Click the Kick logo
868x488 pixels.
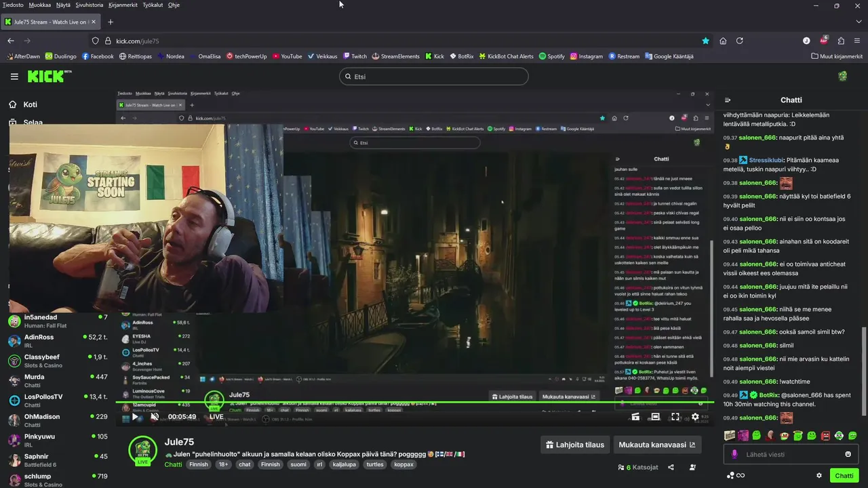coord(49,76)
